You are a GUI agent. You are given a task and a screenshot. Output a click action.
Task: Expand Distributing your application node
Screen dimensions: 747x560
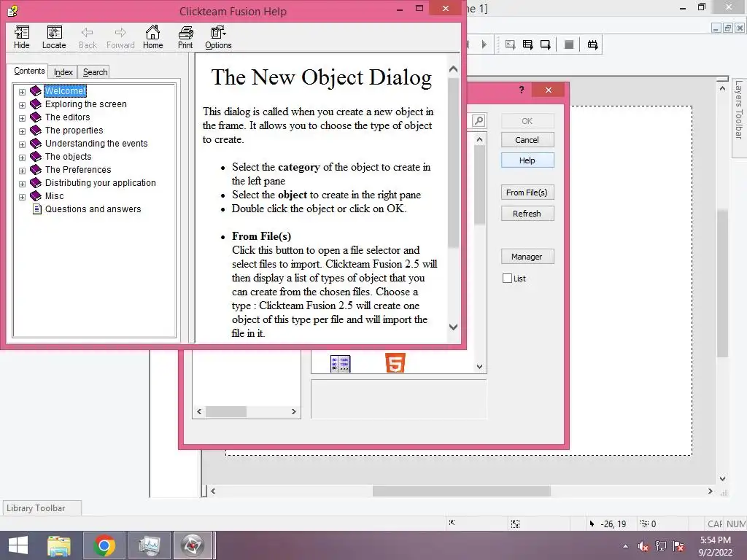(x=22, y=183)
